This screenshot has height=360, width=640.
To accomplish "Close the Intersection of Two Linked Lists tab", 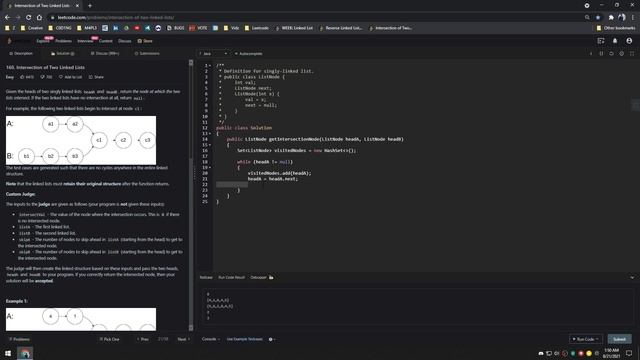I will coord(77,6).
